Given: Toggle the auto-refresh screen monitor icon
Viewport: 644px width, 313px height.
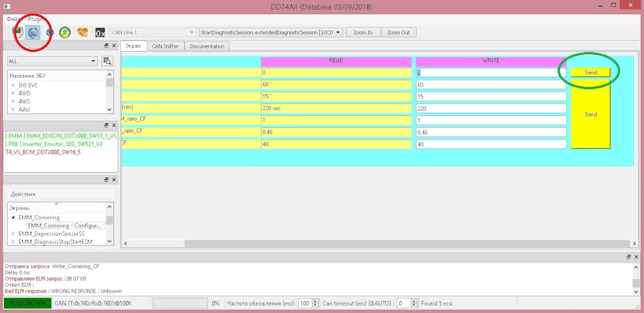Looking at the screenshot, I should tap(17, 32).
